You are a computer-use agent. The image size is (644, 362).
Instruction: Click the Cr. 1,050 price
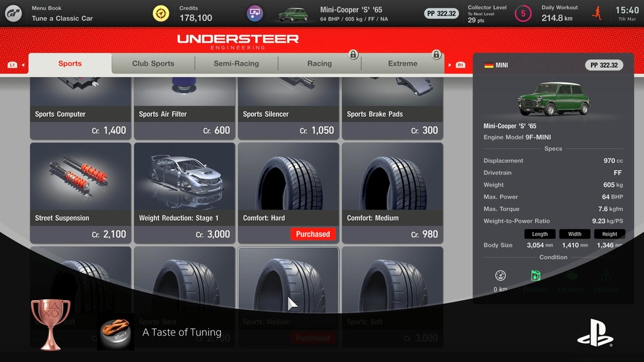(317, 131)
